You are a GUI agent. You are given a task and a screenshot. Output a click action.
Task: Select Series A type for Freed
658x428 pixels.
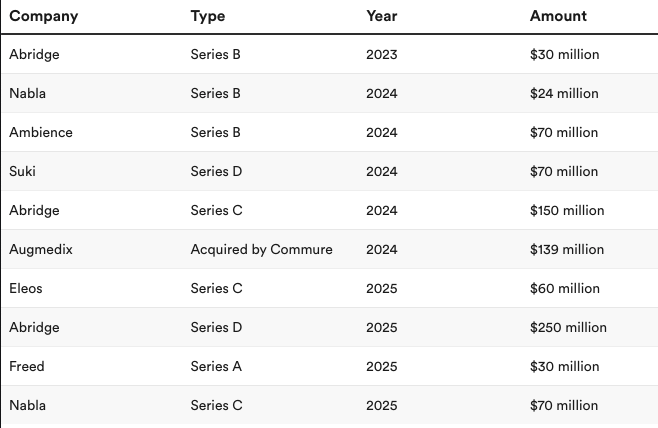coord(216,366)
